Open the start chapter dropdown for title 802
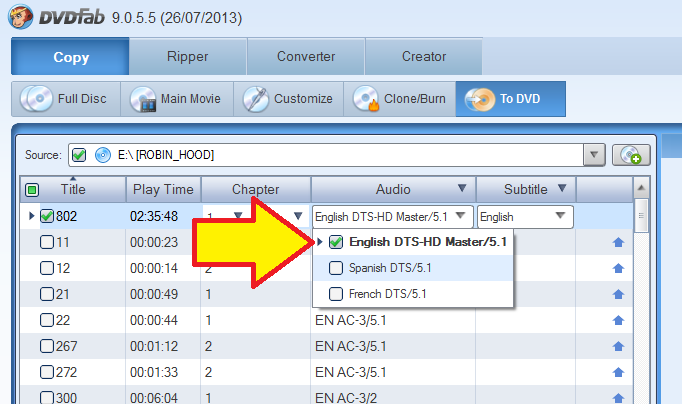682x404 pixels. pos(238,216)
